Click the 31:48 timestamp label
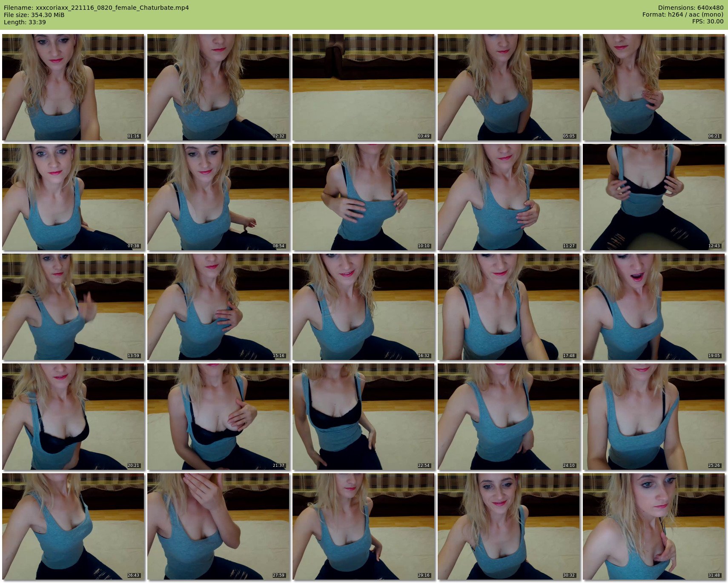The image size is (728, 583). pyautogui.click(x=714, y=575)
